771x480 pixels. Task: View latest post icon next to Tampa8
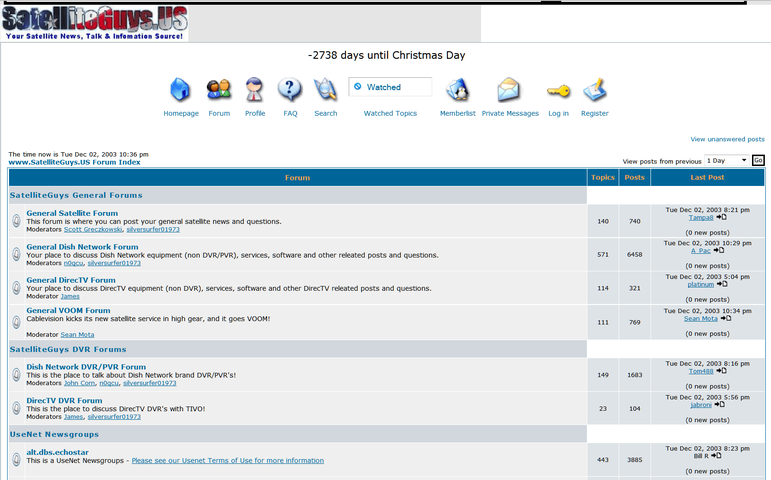tap(721, 217)
